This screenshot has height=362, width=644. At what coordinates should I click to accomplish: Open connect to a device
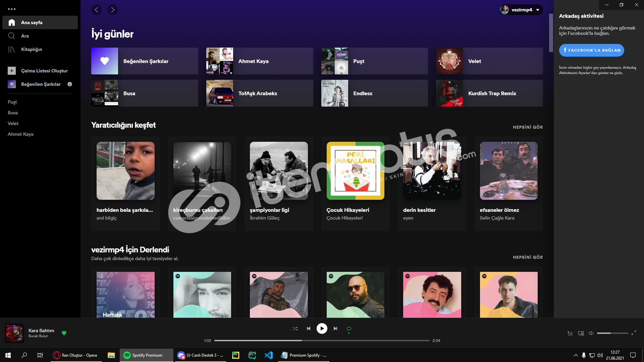click(x=581, y=333)
